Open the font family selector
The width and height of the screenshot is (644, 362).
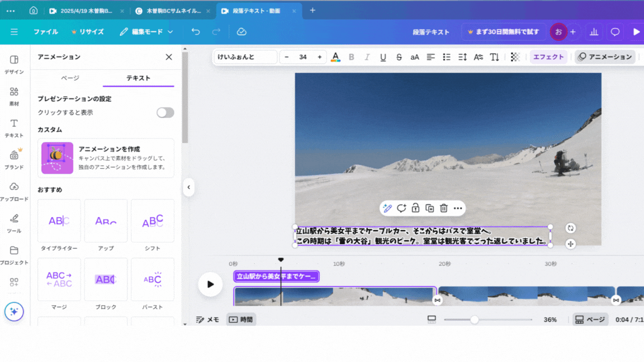pyautogui.click(x=245, y=57)
